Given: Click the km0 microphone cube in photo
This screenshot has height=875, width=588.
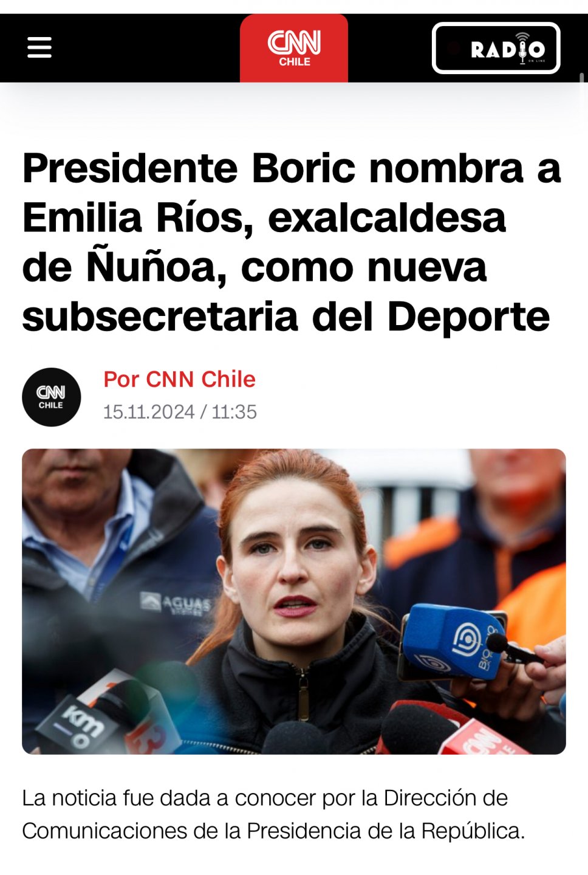Looking at the screenshot, I should pos(79,721).
